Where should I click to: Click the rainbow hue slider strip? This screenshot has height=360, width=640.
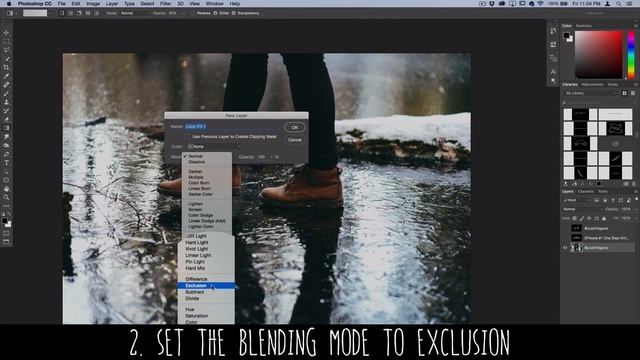pyautogui.click(x=631, y=55)
